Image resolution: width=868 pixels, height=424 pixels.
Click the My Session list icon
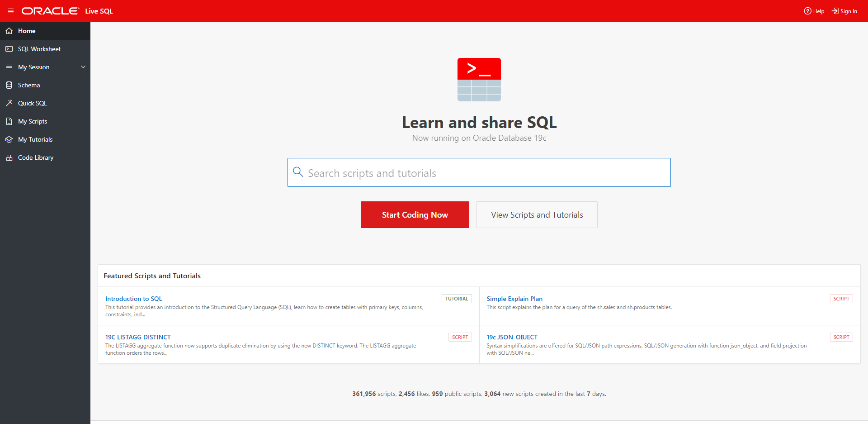pyautogui.click(x=9, y=67)
